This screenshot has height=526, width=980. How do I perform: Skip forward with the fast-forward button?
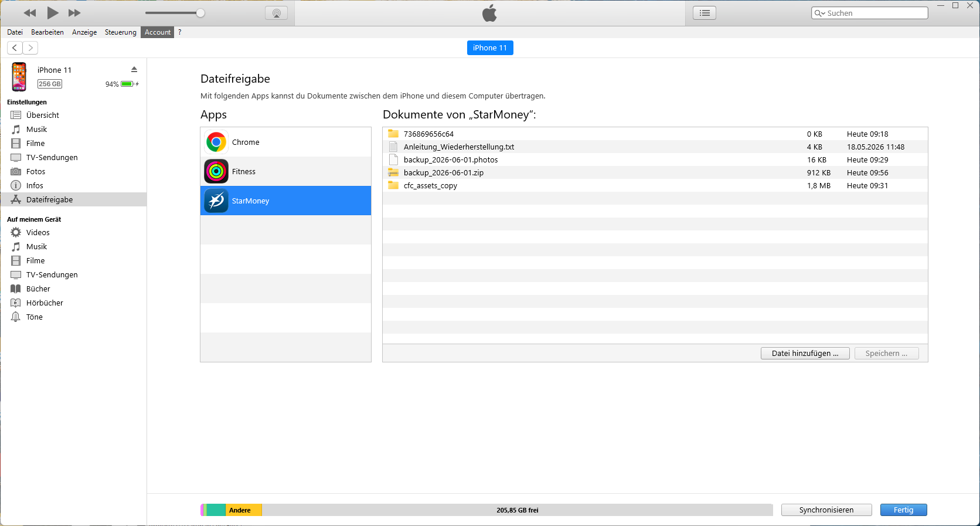click(x=74, y=13)
